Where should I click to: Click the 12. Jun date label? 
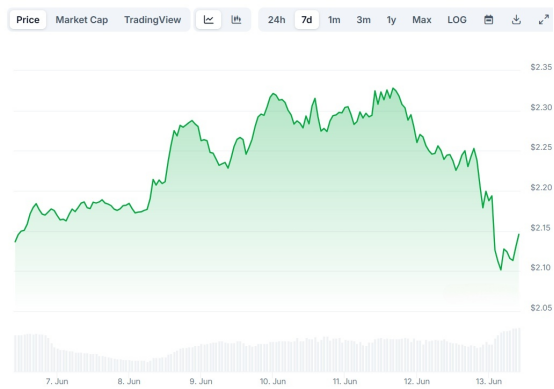pos(417,381)
